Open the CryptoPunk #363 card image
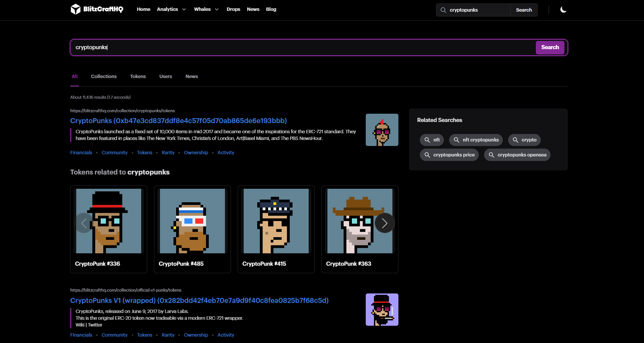644x343 pixels. [x=360, y=221]
